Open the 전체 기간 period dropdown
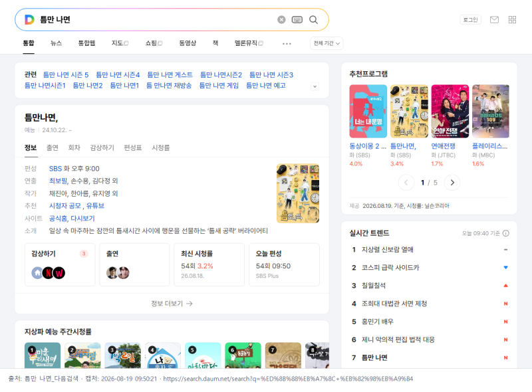 point(327,43)
